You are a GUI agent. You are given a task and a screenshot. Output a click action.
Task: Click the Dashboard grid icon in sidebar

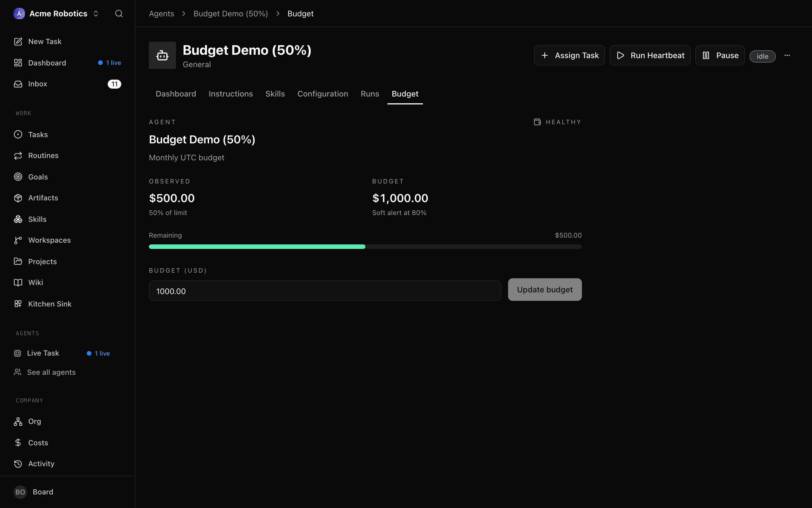click(18, 63)
